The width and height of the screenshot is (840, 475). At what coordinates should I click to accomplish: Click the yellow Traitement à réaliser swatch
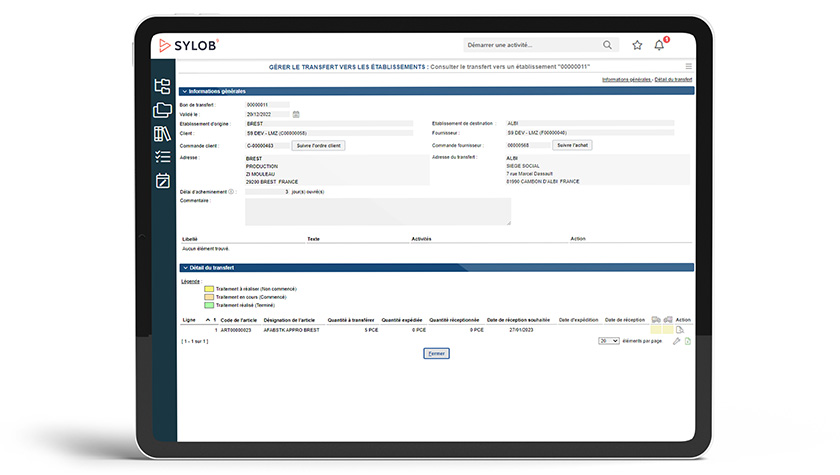(x=208, y=288)
